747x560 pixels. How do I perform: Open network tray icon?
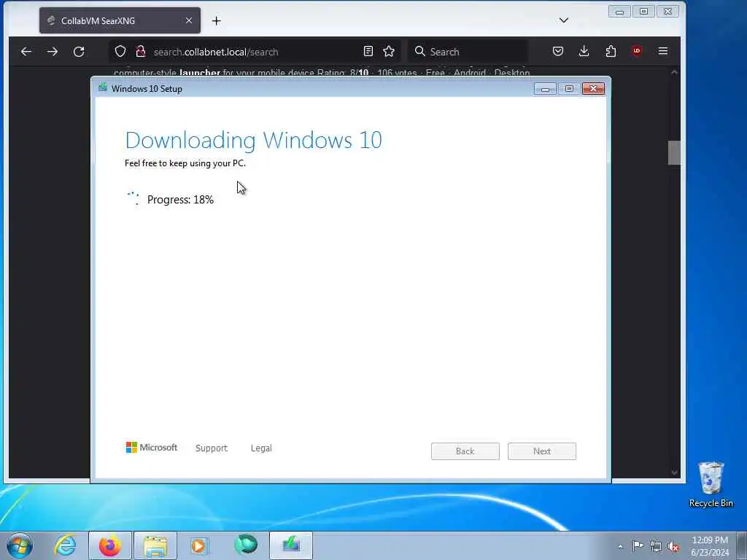[656, 546]
